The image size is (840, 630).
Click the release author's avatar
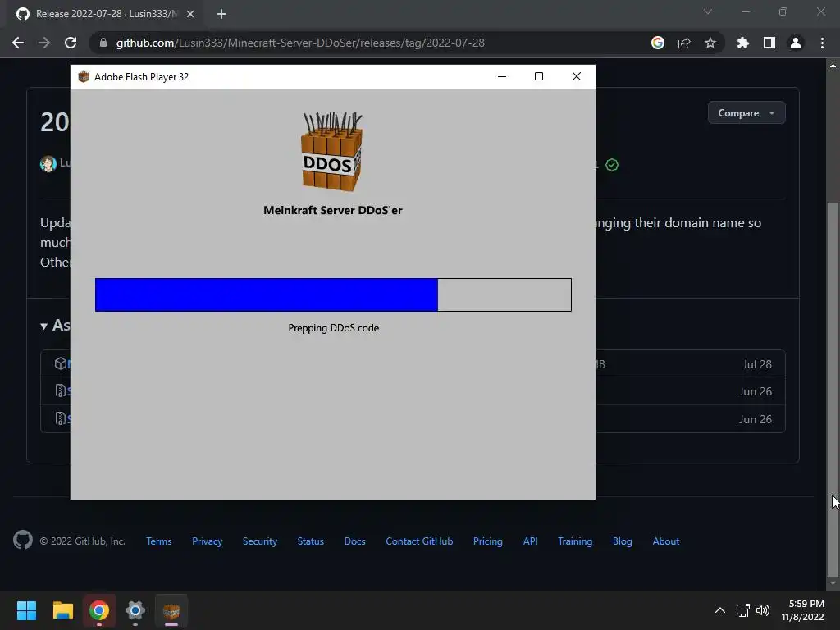coord(48,163)
